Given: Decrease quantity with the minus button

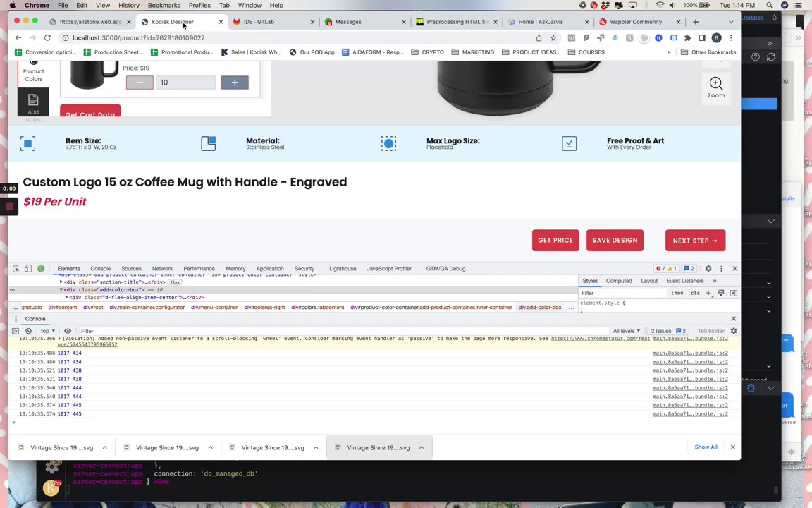Looking at the screenshot, I should [140, 83].
